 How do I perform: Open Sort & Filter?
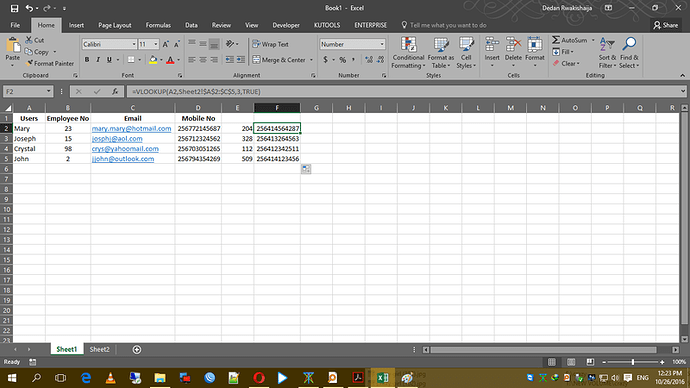point(607,53)
